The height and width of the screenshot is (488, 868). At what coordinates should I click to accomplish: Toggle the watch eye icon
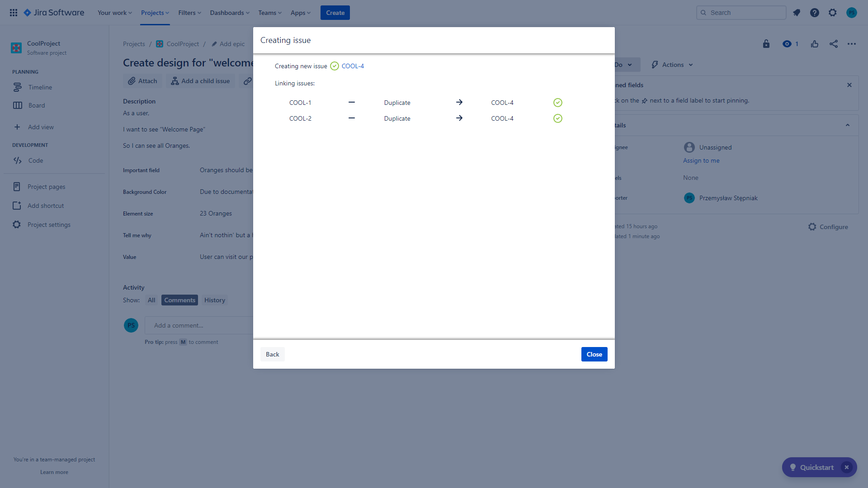pos(787,44)
